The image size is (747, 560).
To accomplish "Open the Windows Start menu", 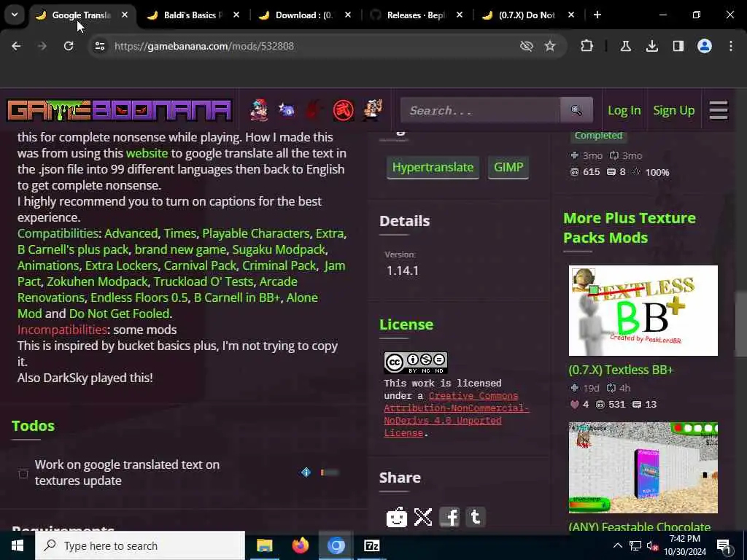I will 18,545.
